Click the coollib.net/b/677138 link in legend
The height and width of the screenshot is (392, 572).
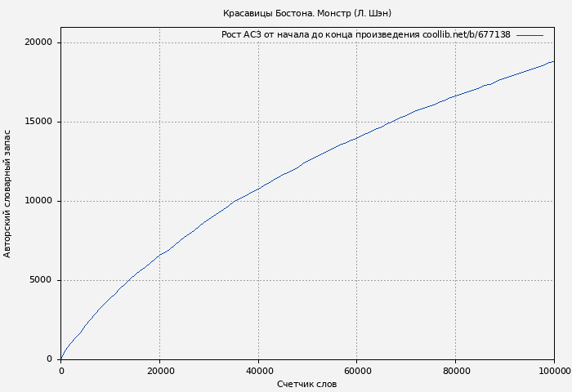click(x=466, y=35)
